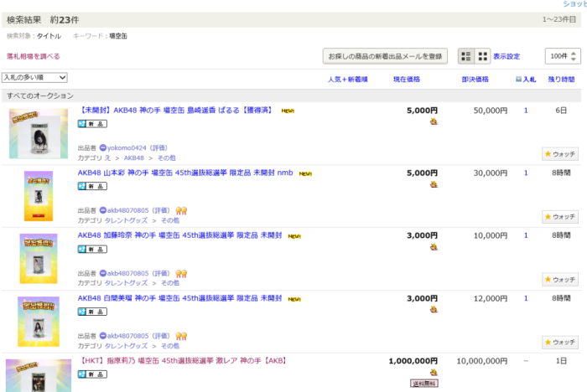Sort by 残り時間 column header
The image size is (587, 392).
point(561,79)
